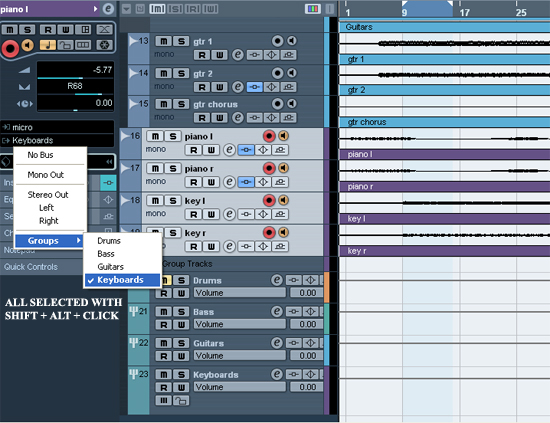
Task: Mute the gtr 1 track
Action: pos(164,41)
